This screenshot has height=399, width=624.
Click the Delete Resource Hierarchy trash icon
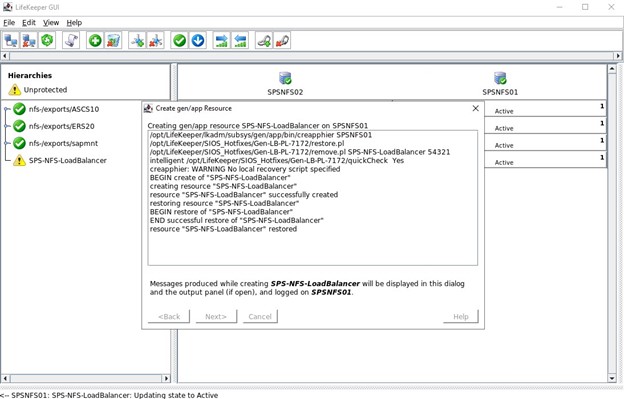pos(113,41)
